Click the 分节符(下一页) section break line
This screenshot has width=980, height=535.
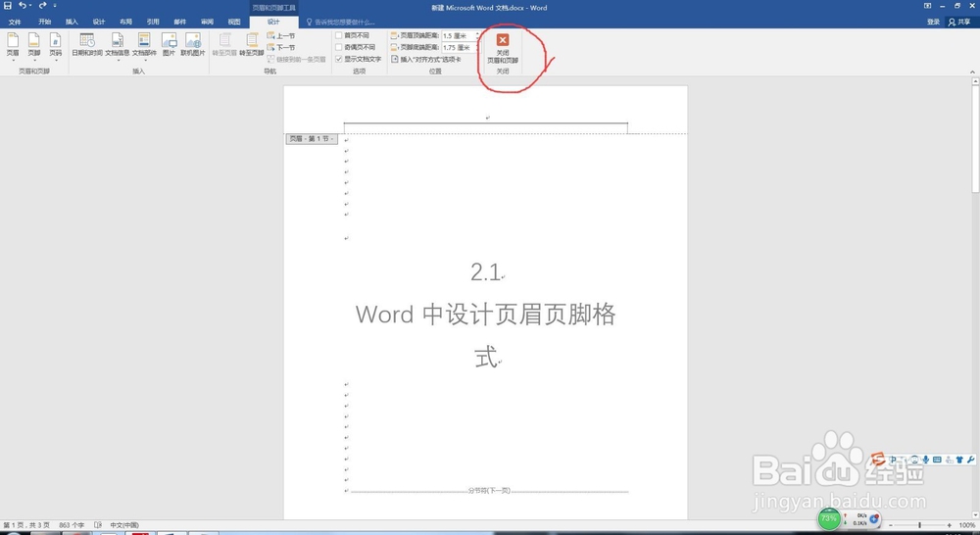(489, 491)
